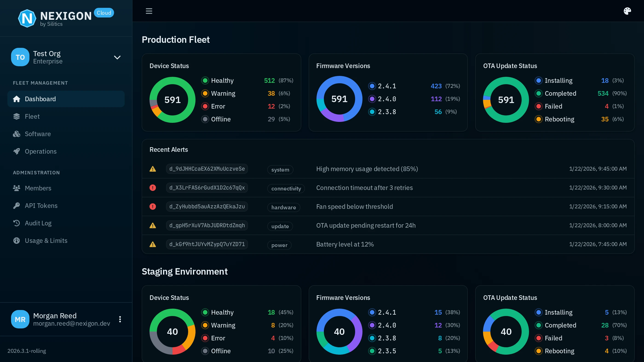Click device ID d_X3LrFAS6rGudX1D2c67qQx
The width and height of the screenshot is (644, 362).
pos(207,187)
